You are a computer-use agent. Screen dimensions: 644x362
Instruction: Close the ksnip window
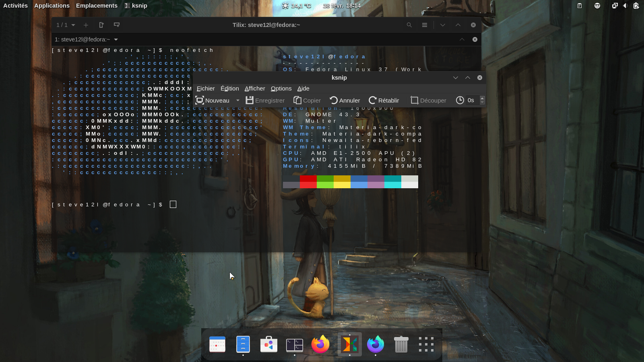pyautogui.click(x=480, y=78)
